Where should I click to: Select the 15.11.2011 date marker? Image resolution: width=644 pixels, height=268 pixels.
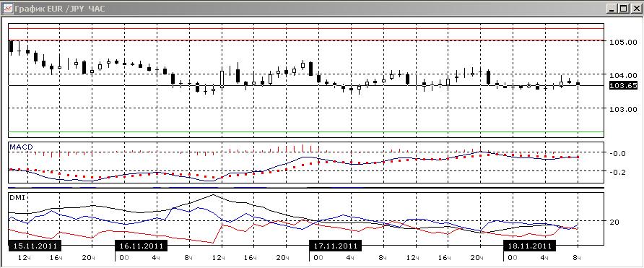35,246
